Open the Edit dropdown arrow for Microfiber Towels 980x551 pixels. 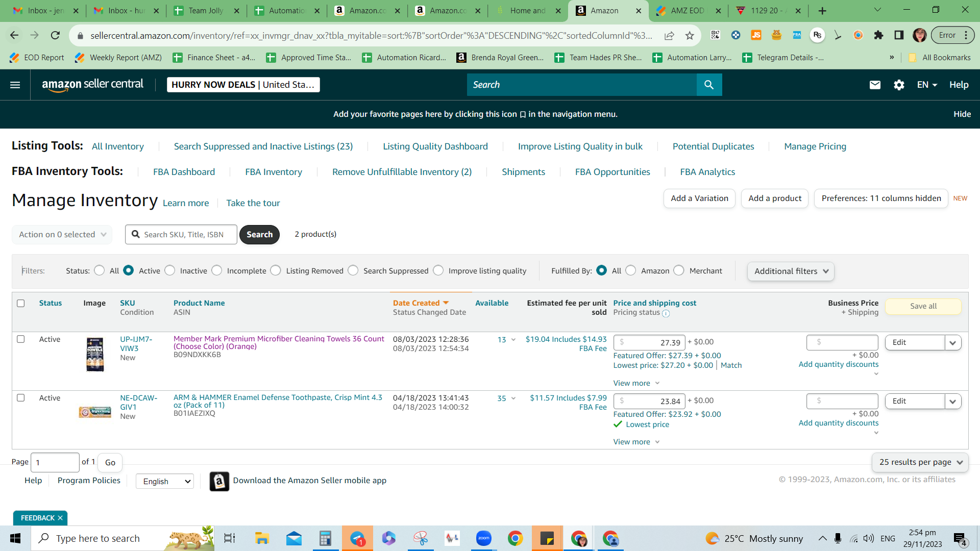pos(953,343)
